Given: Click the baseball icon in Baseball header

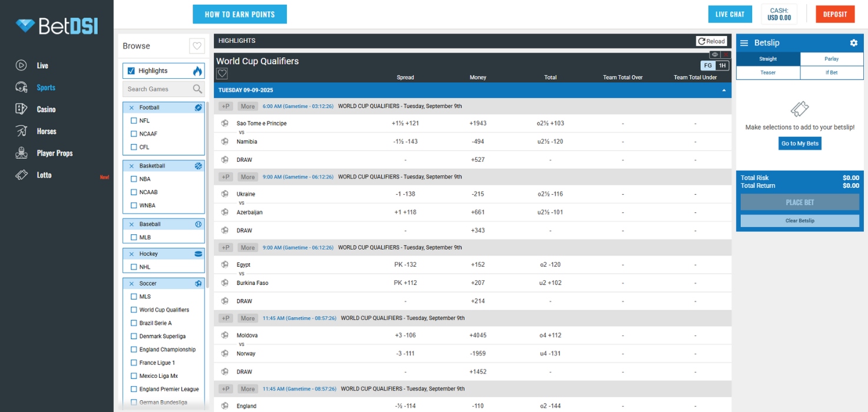Looking at the screenshot, I should pyautogui.click(x=198, y=224).
